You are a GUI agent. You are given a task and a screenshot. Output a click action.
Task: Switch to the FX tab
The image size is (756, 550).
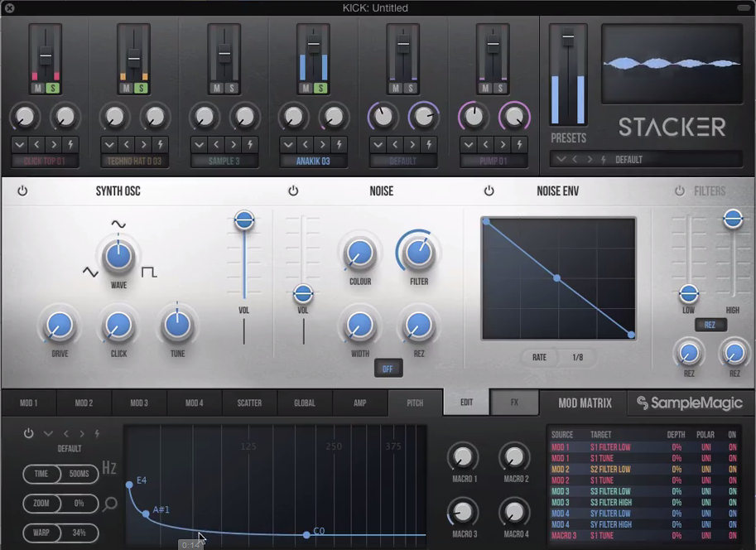[x=514, y=403]
